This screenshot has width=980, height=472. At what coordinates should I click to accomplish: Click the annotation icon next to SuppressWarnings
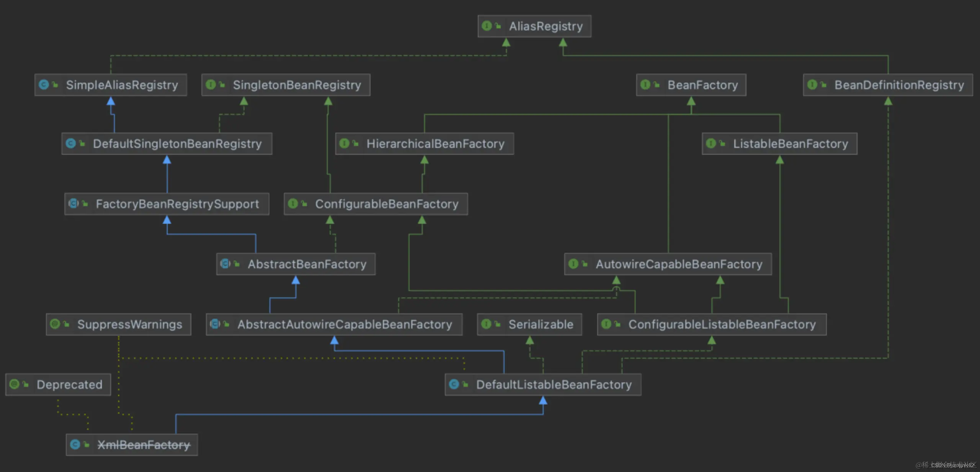(x=55, y=324)
